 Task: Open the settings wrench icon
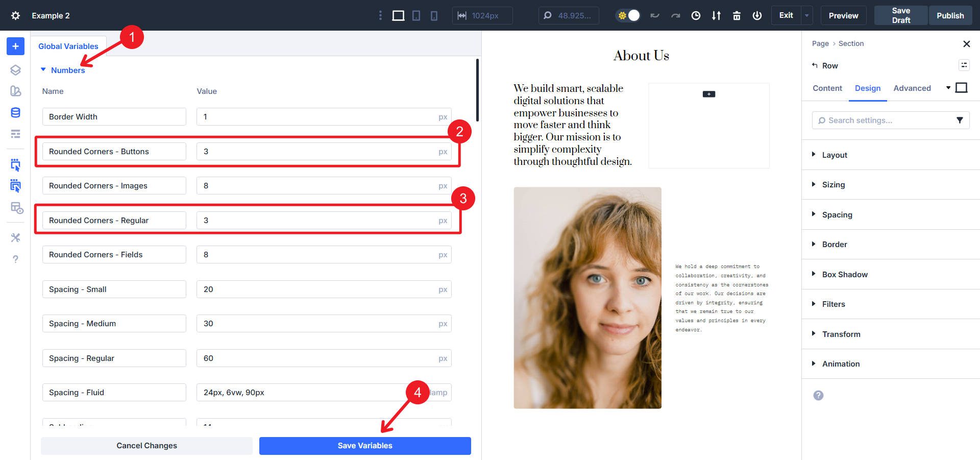[x=15, y=237]
